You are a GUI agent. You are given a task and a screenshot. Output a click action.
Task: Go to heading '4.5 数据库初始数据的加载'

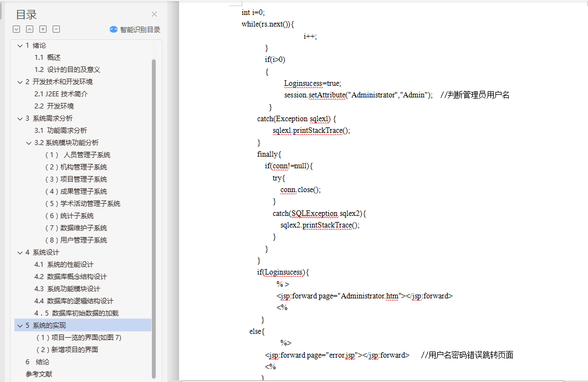click(x=76, y=313)
